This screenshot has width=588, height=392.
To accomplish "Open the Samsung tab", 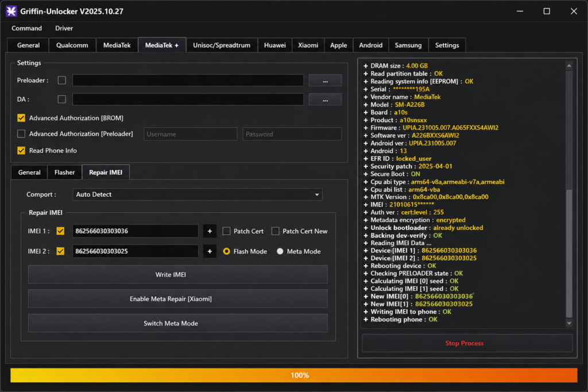I will [408, 45].
